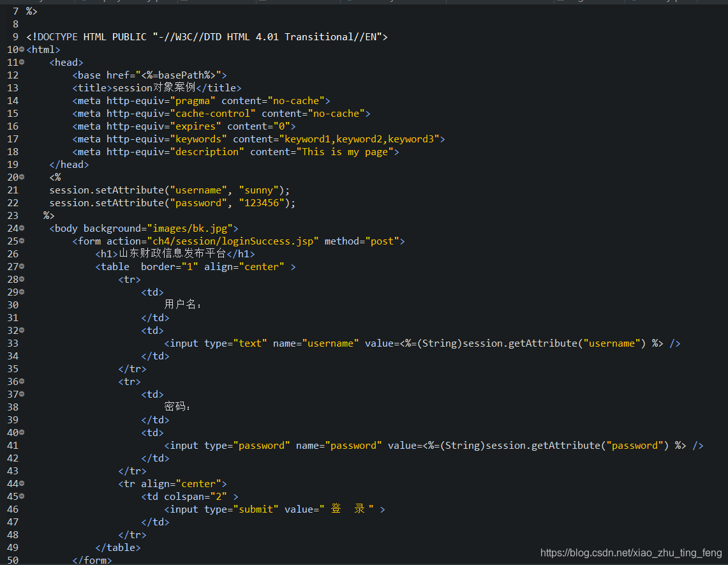728x565 pixels.
Task: Click the 密码： label text
Action: pos(177,407)
